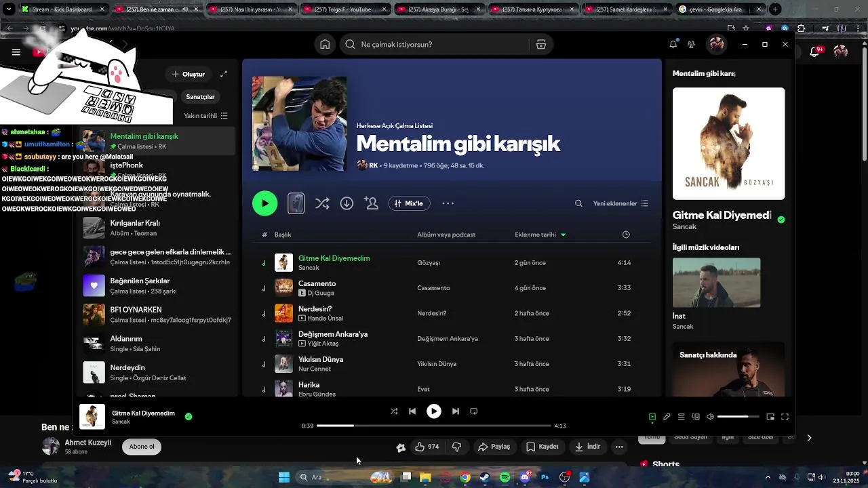
Task: Open the Windows Start menu
Action: coord(284,477)
